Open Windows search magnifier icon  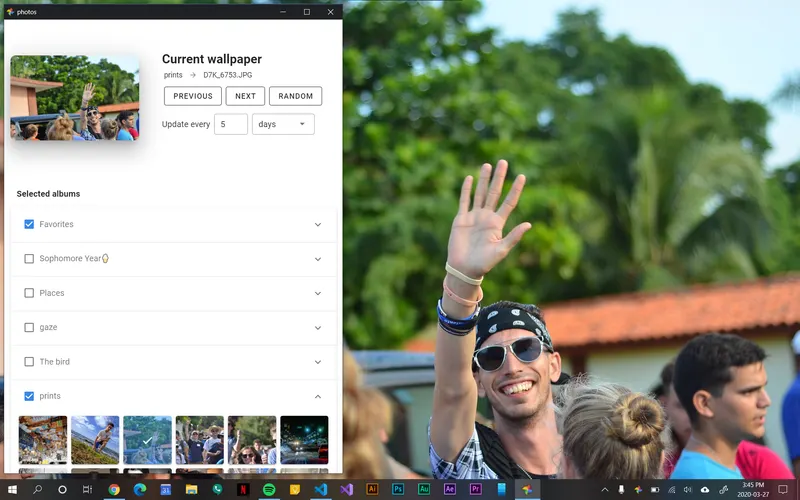tap(37, 490)
